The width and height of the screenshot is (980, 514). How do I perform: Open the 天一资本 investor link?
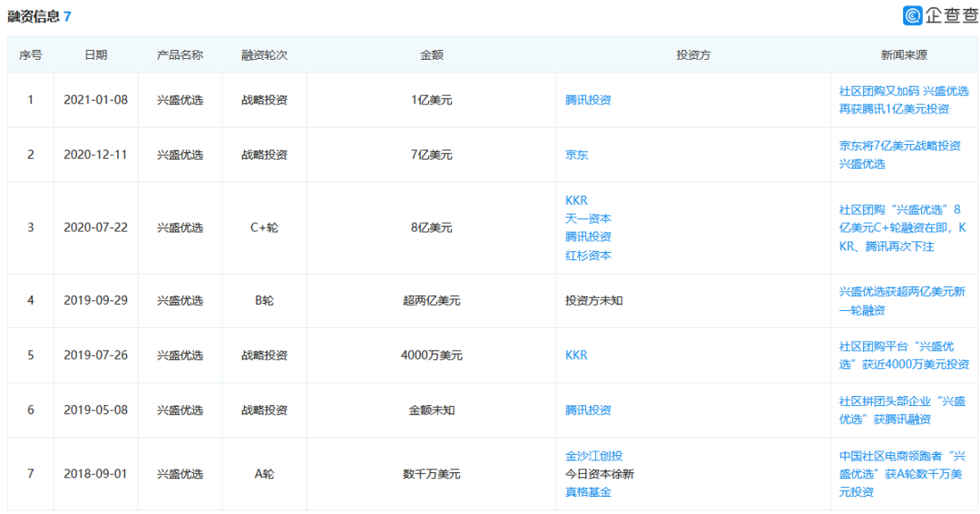pos(588,218)
